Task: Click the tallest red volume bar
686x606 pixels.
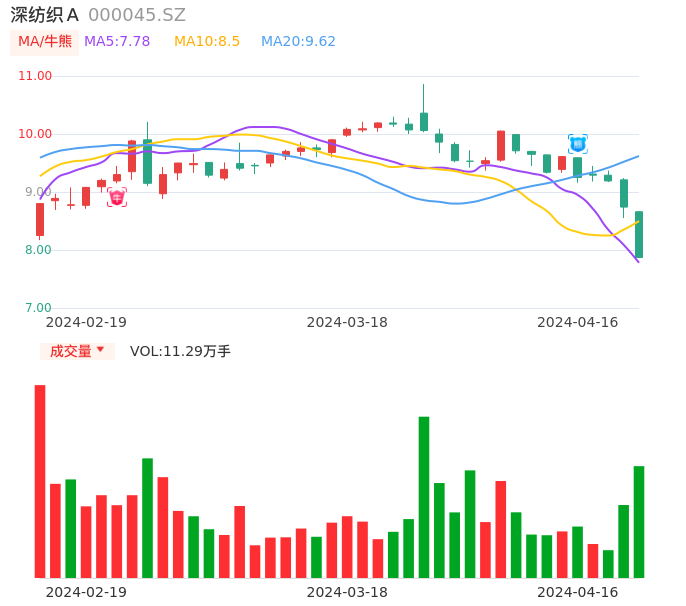Action: pos(40,481)
